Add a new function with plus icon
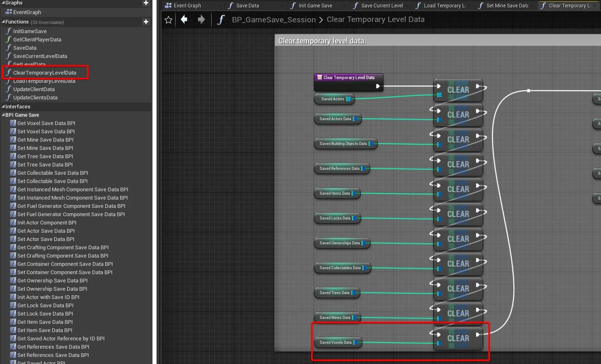Viewport: 601px width, 364px height. (146, 22)
